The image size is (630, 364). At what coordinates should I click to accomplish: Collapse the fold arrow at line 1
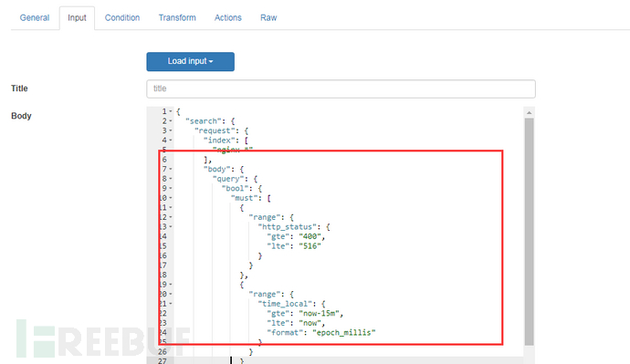171,111
